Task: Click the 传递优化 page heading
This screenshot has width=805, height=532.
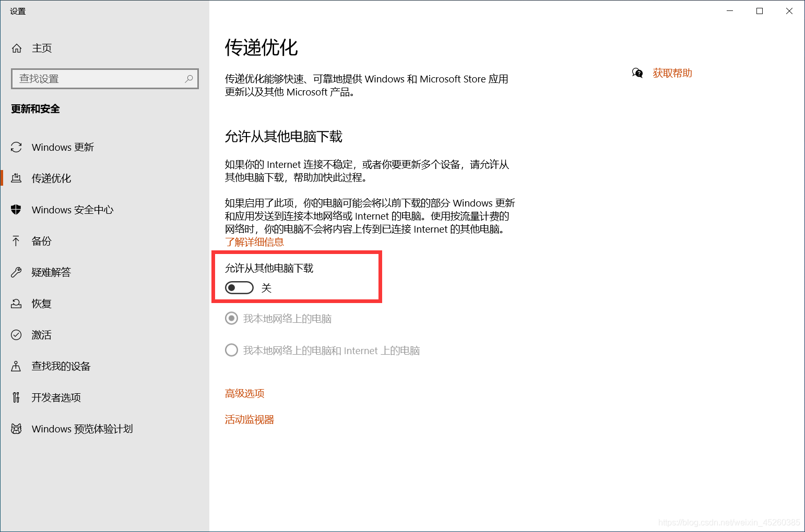Action: click(261, 47)
